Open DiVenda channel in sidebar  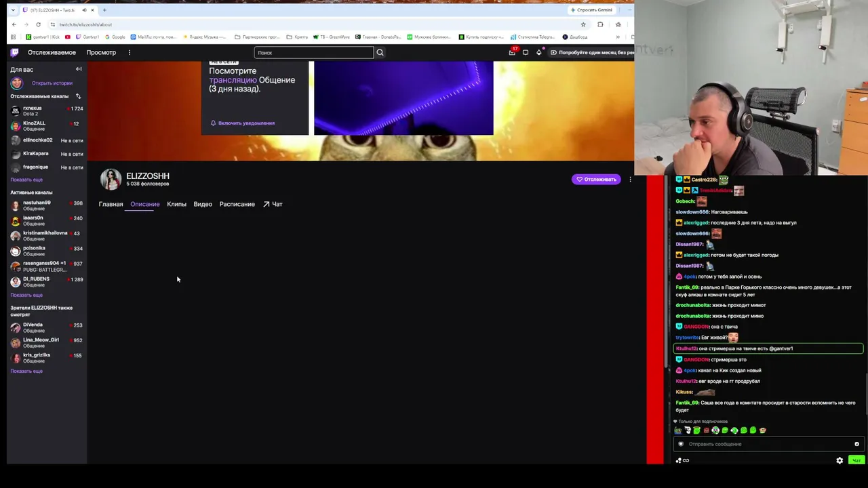(47, 327)
